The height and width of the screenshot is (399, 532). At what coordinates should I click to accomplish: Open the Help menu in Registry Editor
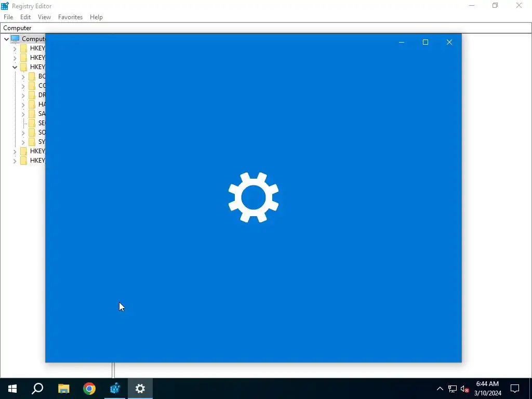click(96, 17)
